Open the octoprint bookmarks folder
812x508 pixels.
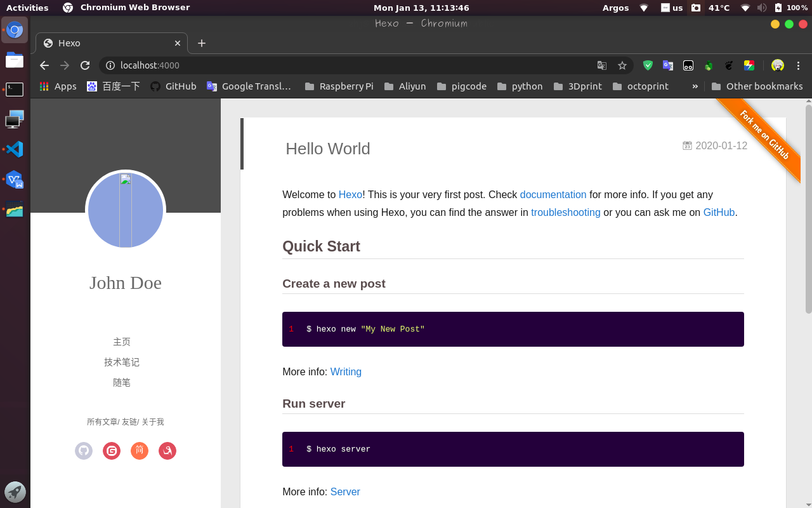pos(641,86)
